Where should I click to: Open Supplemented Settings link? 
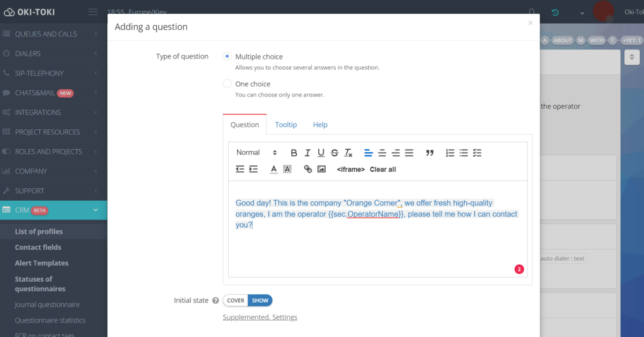point(260,317)
